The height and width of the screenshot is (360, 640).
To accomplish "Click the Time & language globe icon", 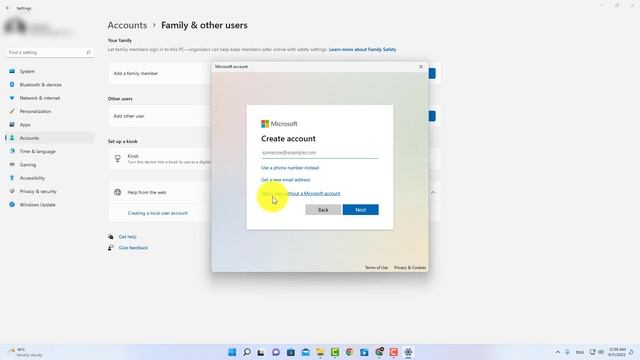I will tap(12, 151).
